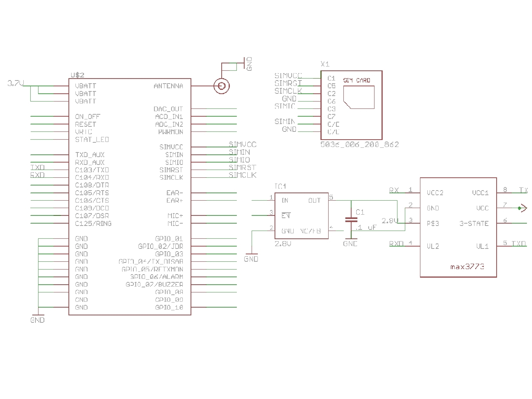Select the NC/FB pin label on IC1

[x=310, y=231]
